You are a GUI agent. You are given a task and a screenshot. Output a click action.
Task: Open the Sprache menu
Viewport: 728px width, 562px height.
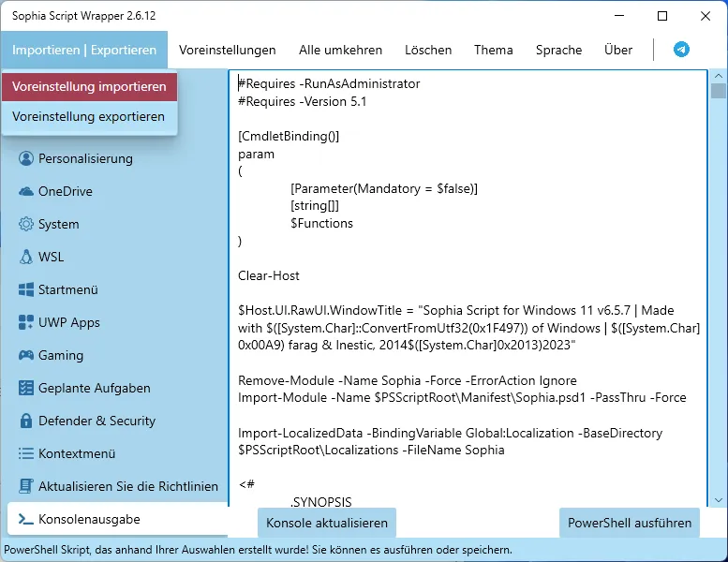(558, 50)
